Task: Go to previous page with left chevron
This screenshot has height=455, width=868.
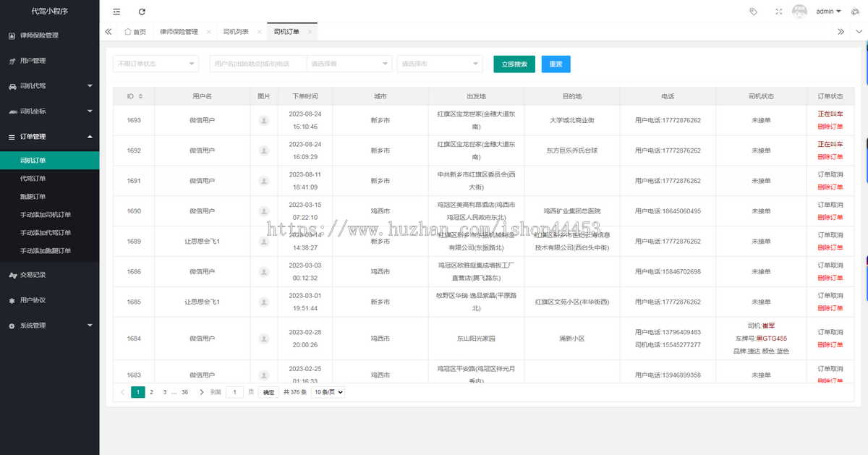Action: (122, 392)
